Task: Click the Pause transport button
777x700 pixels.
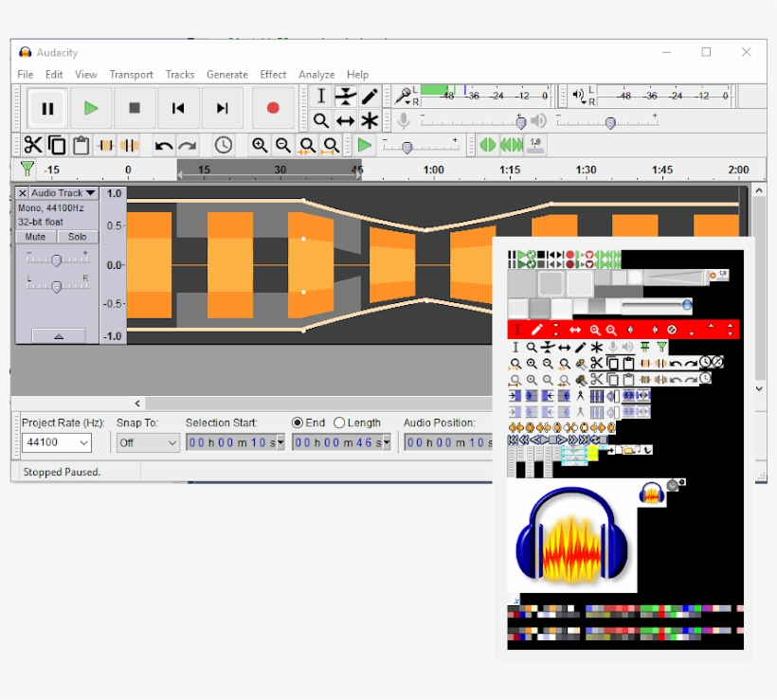Action: click(47, 108)
